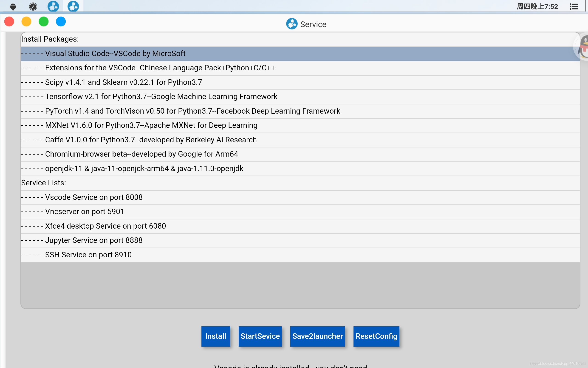Click the Save2launcher button
The image size is (588, 368).
(x=318, y=336)
